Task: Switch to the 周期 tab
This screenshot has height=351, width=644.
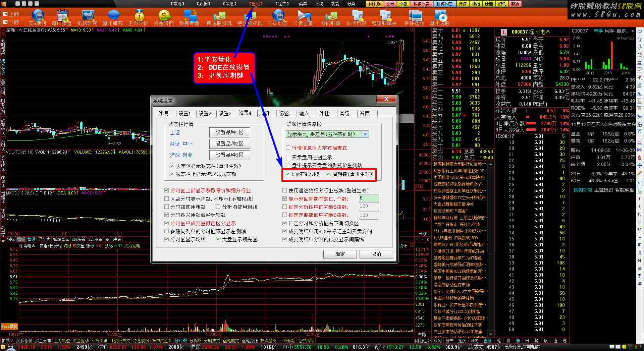Action: coord(265,113)
